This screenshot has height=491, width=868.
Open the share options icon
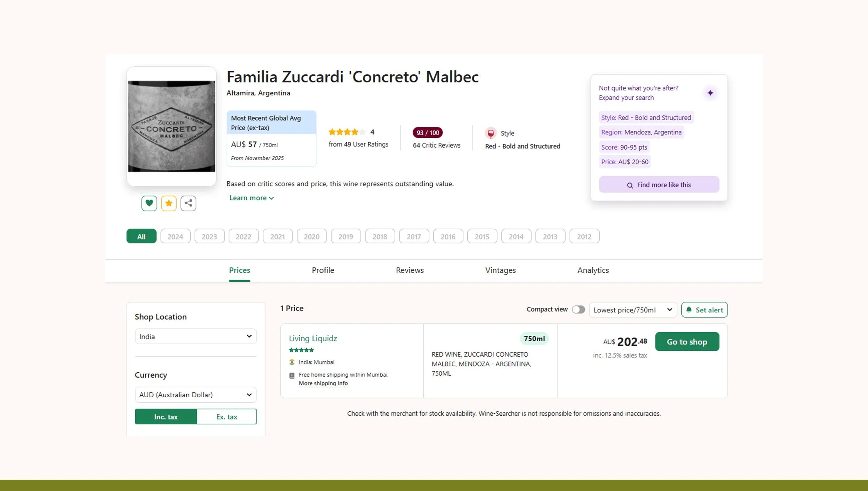tap(188, 203)
